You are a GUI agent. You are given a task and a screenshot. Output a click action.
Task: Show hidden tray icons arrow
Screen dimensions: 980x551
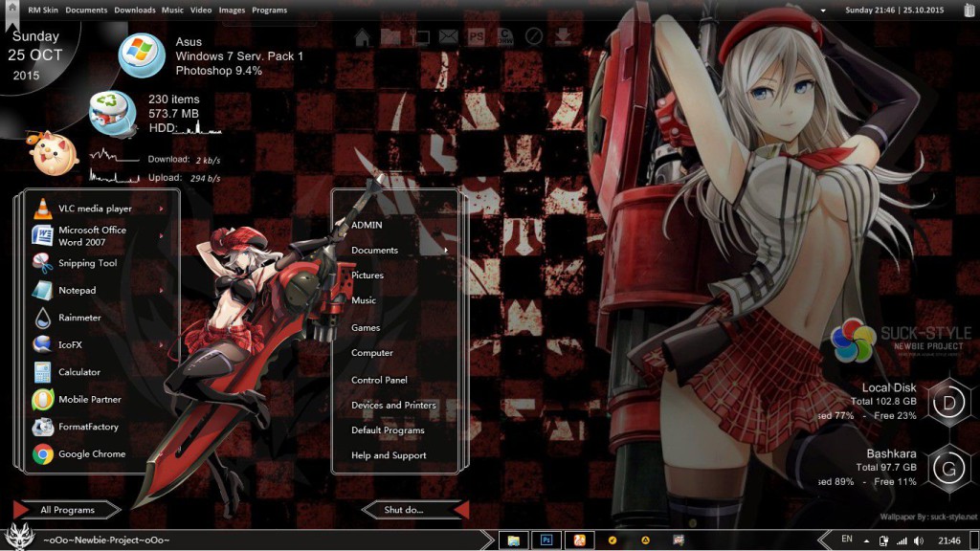pos(866,541)
